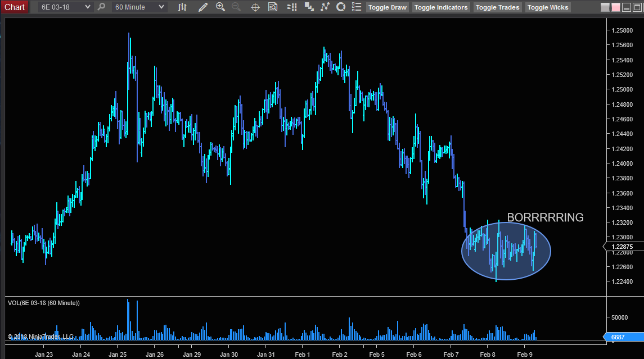Click the strategies circular icon

[x=340, y=7]
